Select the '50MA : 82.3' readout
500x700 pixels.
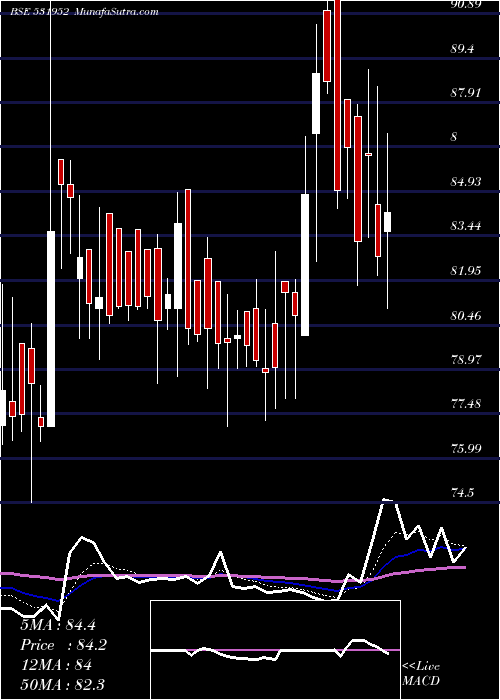(x=62, y=684)
